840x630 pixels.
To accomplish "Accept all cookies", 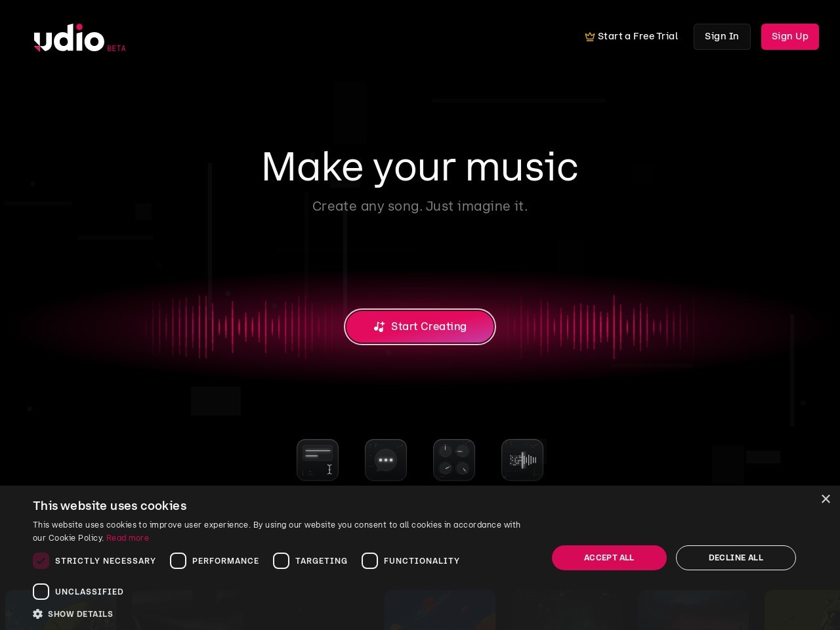I will 609,558.
